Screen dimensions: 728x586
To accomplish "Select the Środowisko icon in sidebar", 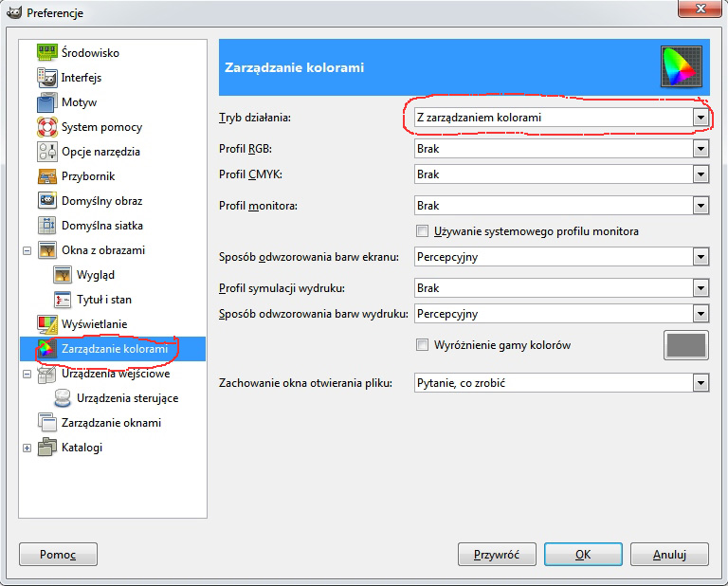I will 47,53.
